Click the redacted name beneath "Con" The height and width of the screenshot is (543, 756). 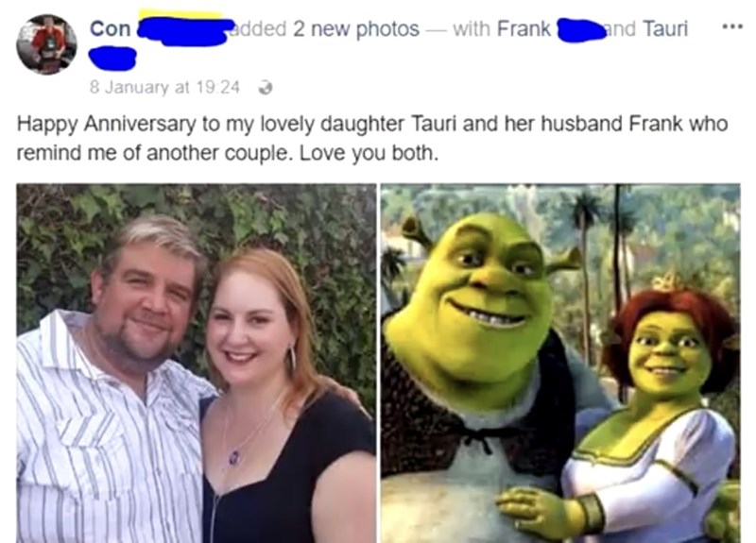112,59
